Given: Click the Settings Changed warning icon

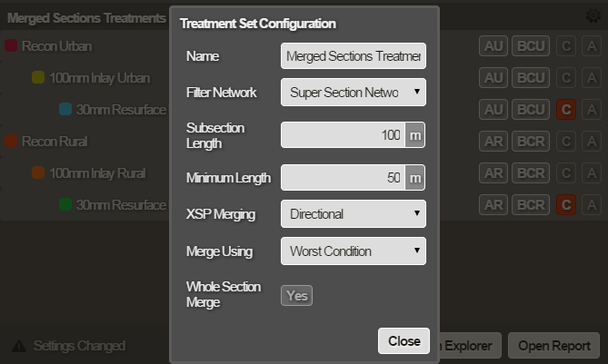Looking at the screenshot, I should pos(18,346).
